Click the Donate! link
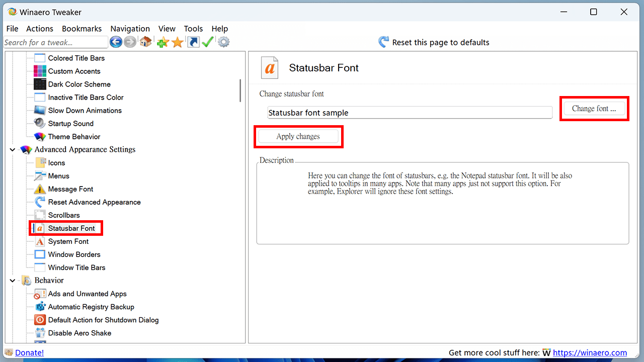This screenshot has width=644, height=362. [x=29, y=352]
